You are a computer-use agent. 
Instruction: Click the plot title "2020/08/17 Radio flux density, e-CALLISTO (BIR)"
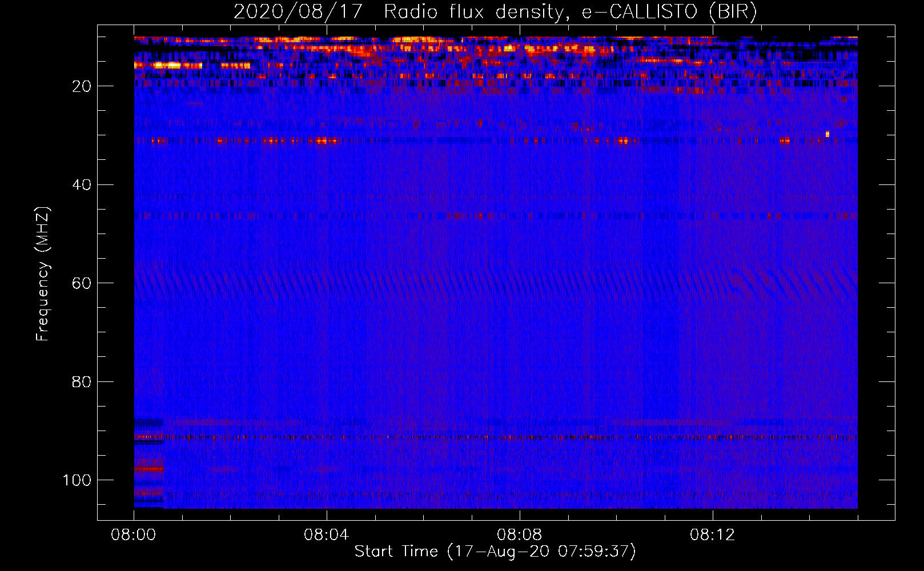pyautogui.click(x=495, y=11)
